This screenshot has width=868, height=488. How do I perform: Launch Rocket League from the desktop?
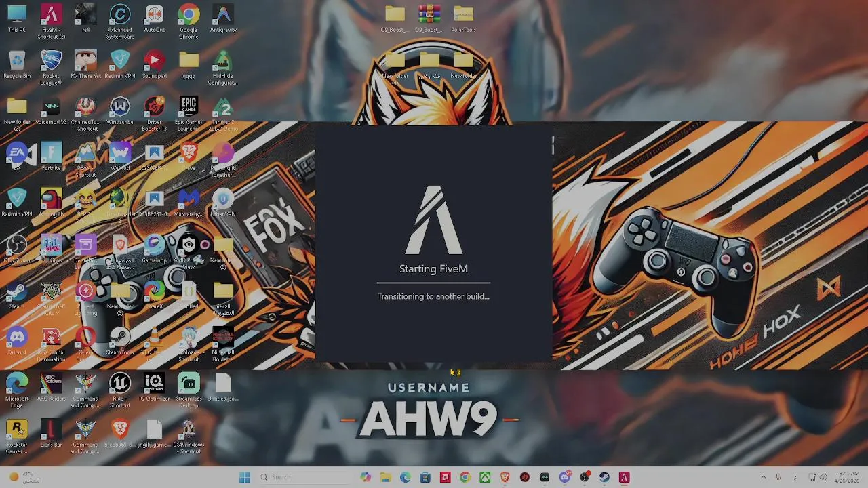(52, 68)
